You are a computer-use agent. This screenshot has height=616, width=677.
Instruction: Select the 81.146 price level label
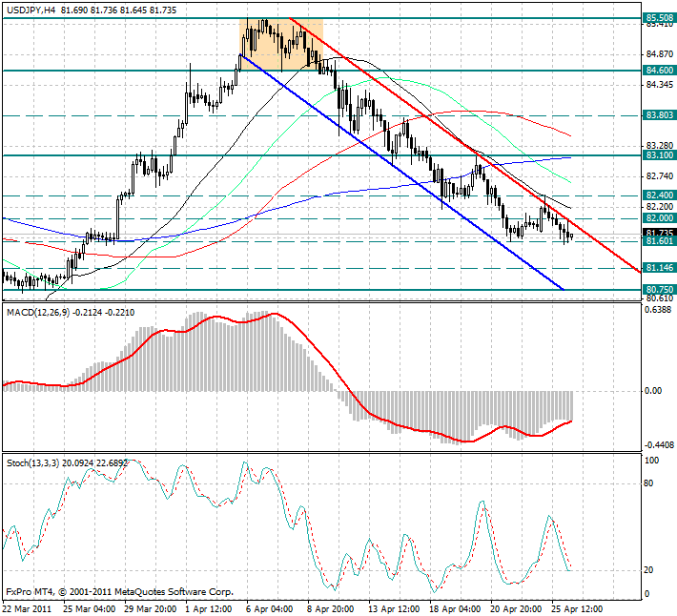(659, 268)
